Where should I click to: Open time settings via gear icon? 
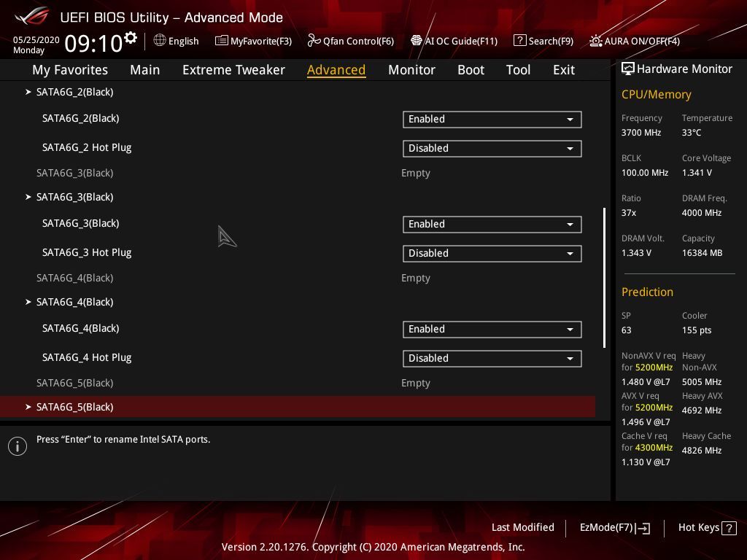pos(131,38)
